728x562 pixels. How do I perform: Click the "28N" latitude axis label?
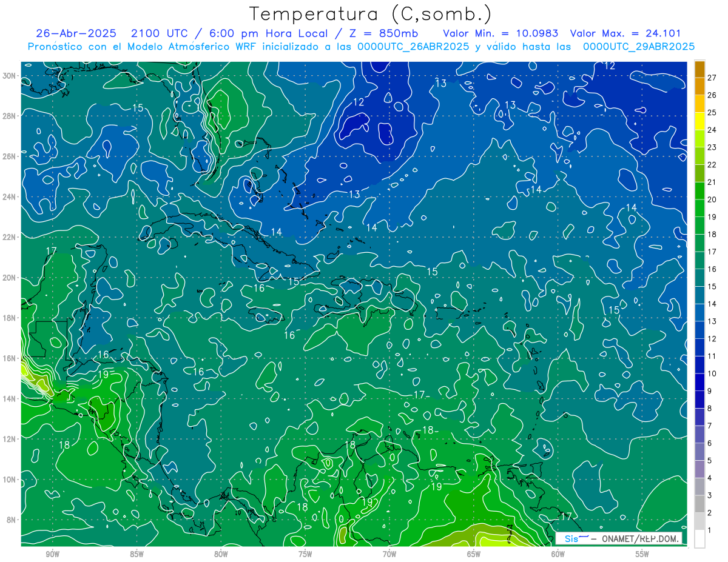pos(10,116)
